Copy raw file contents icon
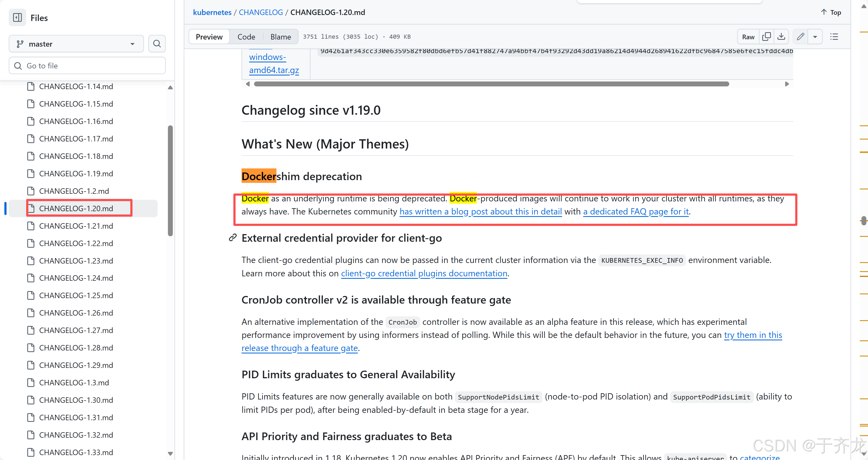Screen dimensions: 868x460 766,37
